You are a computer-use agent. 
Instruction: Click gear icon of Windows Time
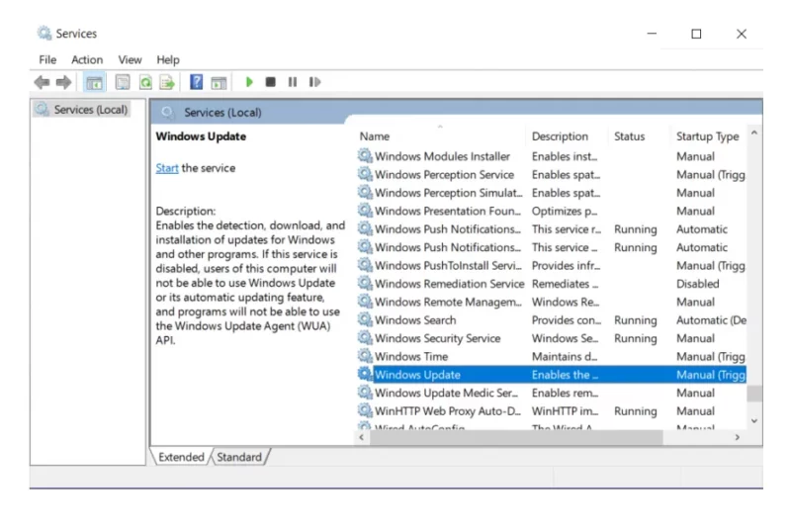365,355
